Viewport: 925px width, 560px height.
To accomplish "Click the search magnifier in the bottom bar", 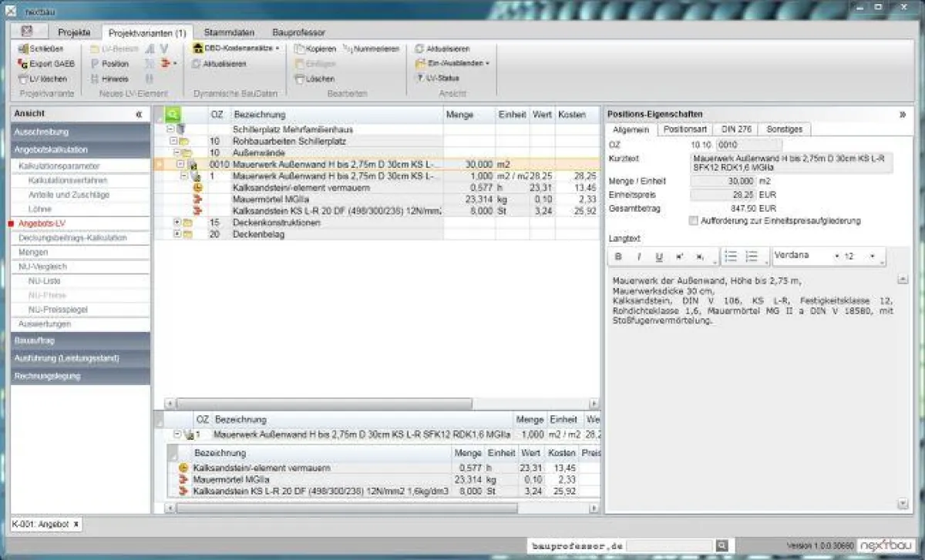I will tap(721, 545).
